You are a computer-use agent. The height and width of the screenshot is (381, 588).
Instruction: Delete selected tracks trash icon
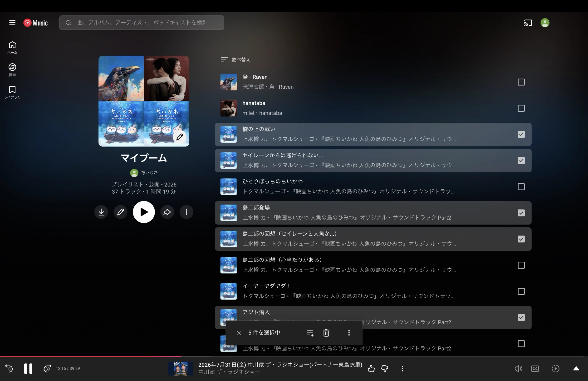[326, 333]
